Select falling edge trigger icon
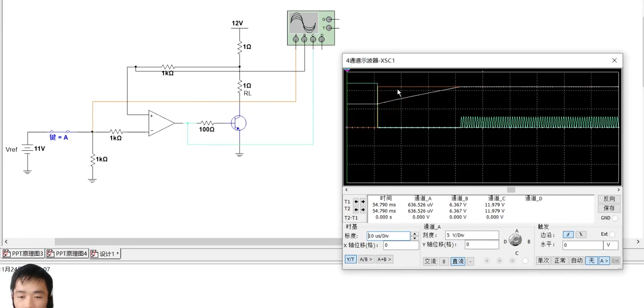The height and width of the screenshot is (308, 644). click(x=580, y=235)
